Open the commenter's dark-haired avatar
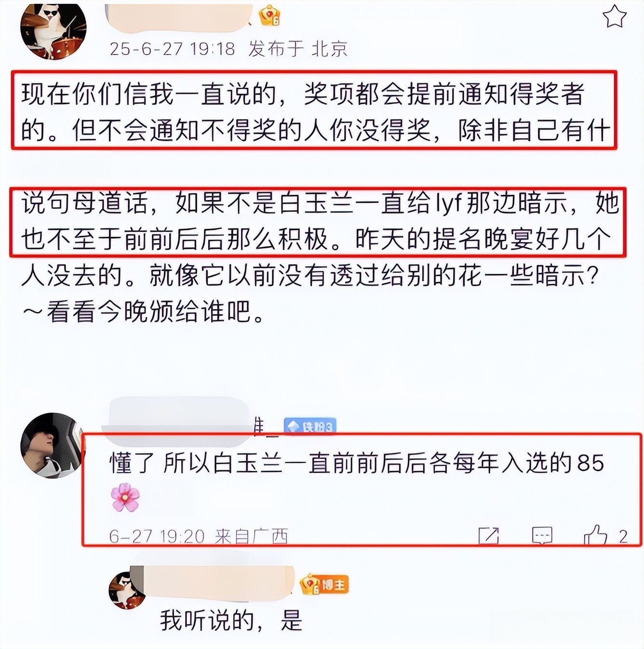The image size is (644, 649). pos(52,446)
